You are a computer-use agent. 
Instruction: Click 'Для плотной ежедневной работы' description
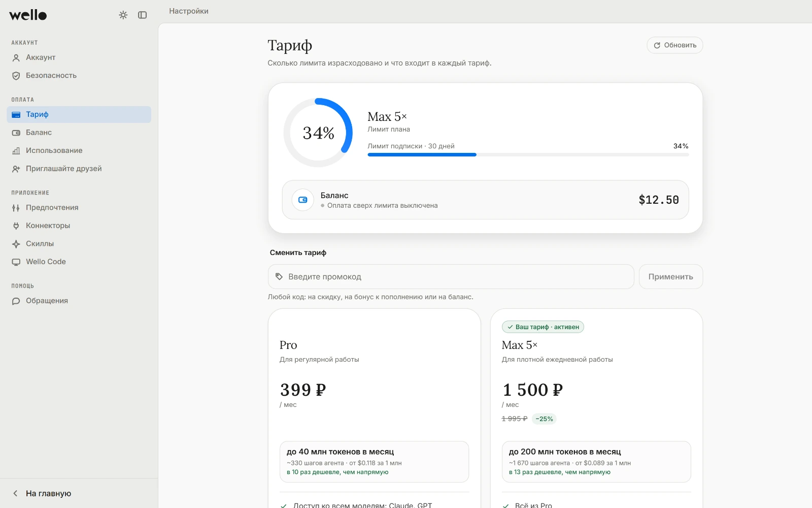[x=557, y=360]
